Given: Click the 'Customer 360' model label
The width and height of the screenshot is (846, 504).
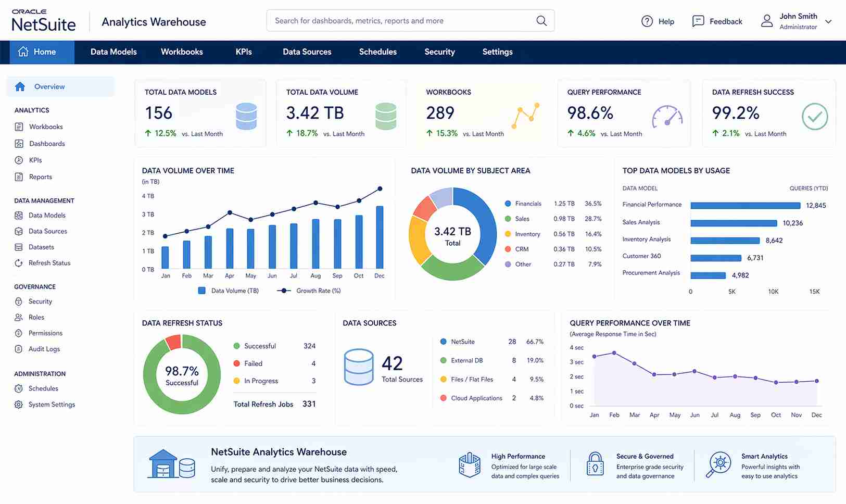Looking at the screenshot, I should click(641, 256).
